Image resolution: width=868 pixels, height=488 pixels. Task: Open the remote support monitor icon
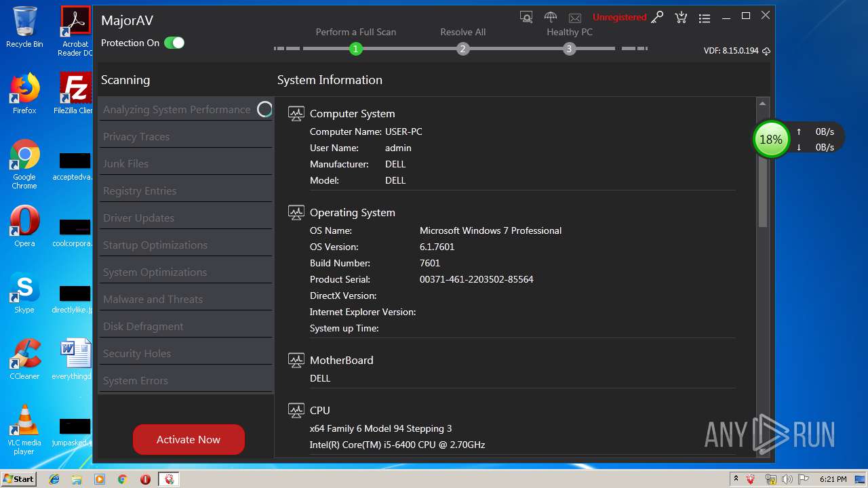(526, 18)
